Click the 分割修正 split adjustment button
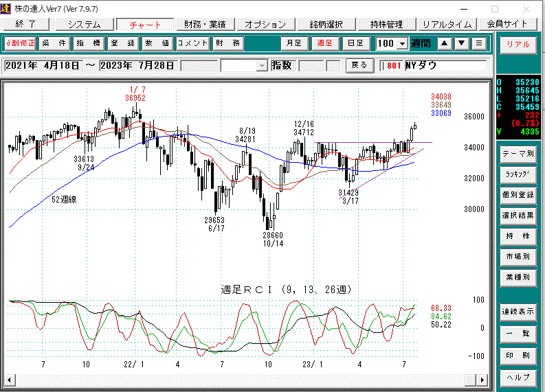 coord(20,43)
